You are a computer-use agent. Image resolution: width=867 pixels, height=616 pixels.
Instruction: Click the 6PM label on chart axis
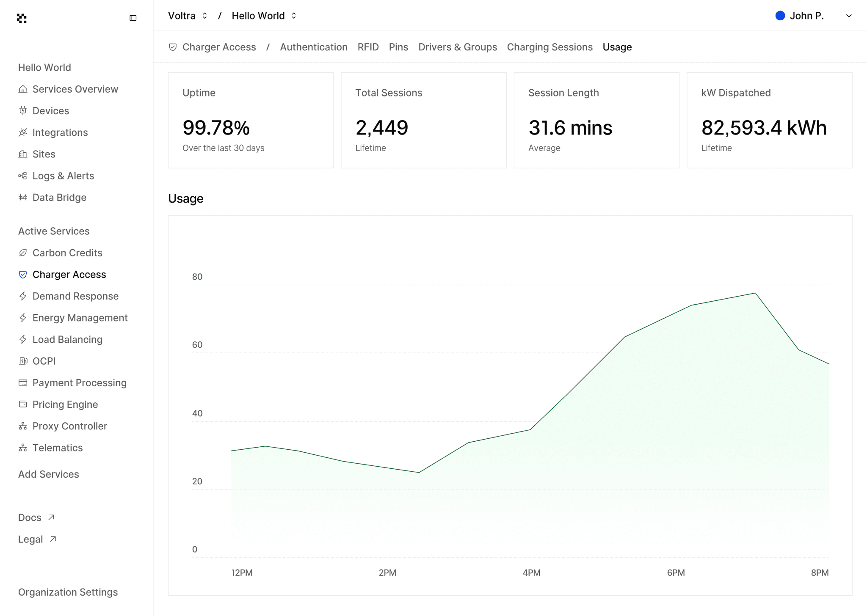coord(676,572)
